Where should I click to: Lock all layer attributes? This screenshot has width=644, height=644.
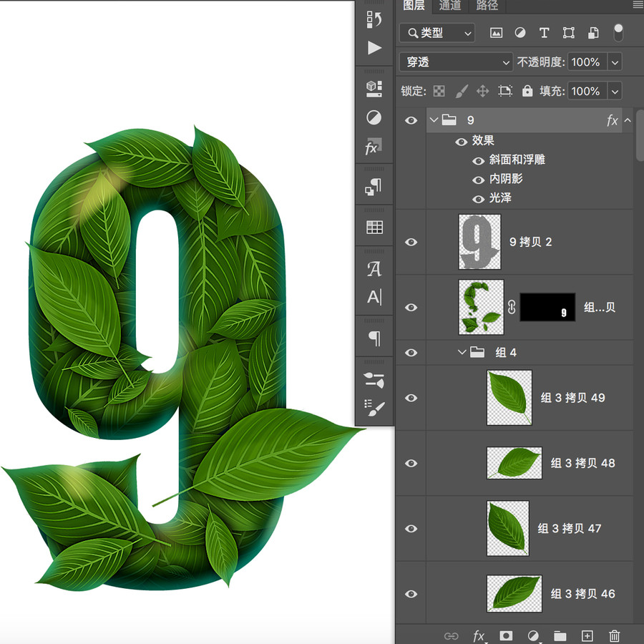pos(527,91)
